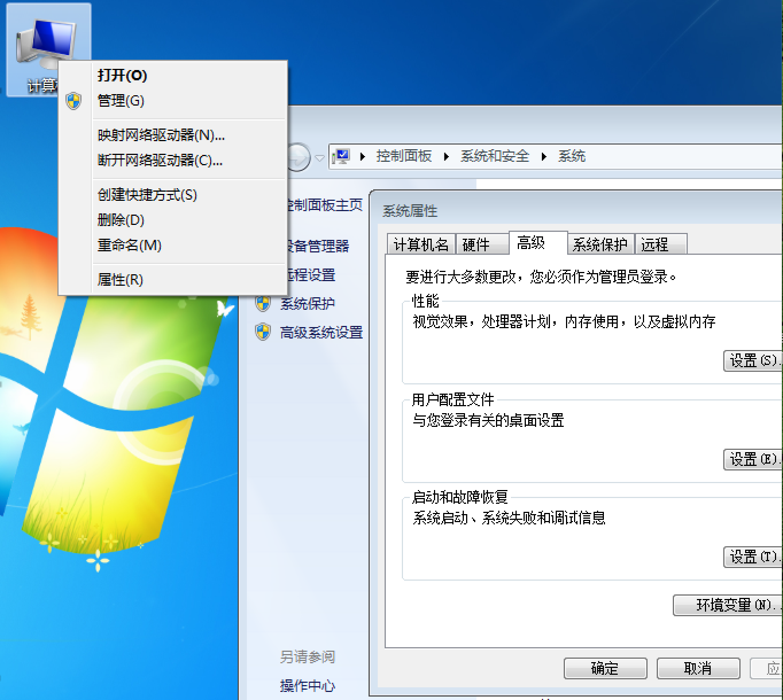This screenshot has width=783, height=700.
Task: Click Disconnect network drive (断开网络驱动器)
Action: 172,160
